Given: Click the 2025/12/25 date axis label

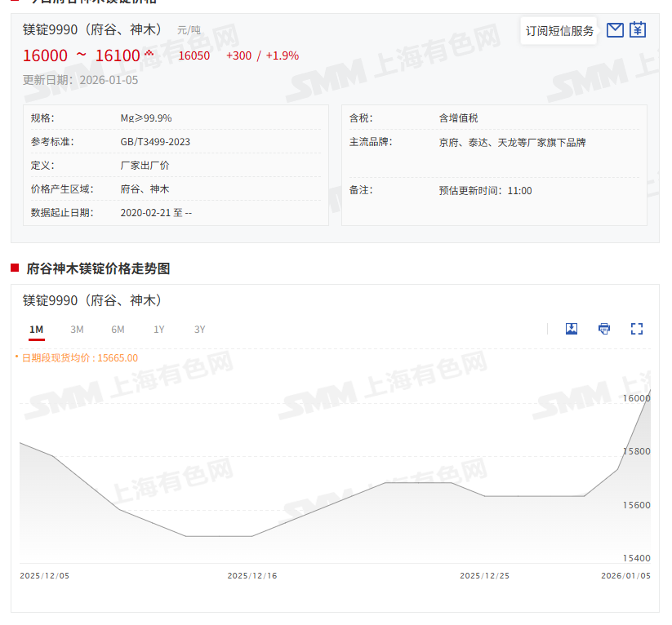Looking at the screenshot, I should click(484, 576).
